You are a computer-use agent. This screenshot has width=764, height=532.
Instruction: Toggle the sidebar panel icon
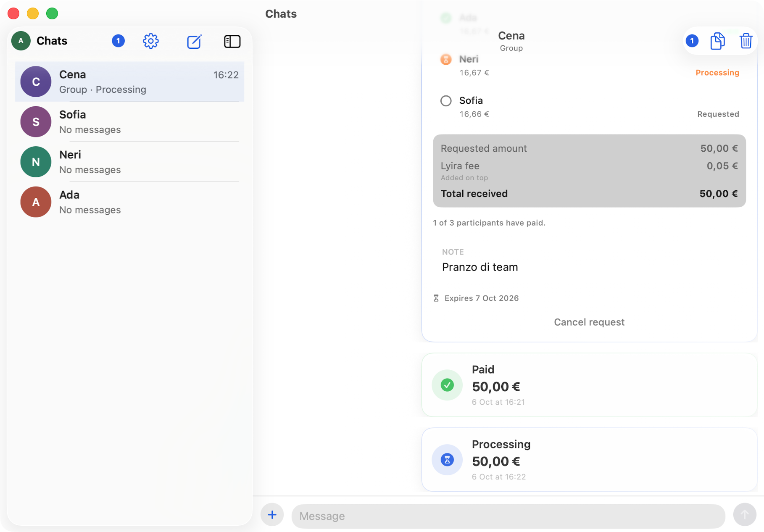click(232, 41)
